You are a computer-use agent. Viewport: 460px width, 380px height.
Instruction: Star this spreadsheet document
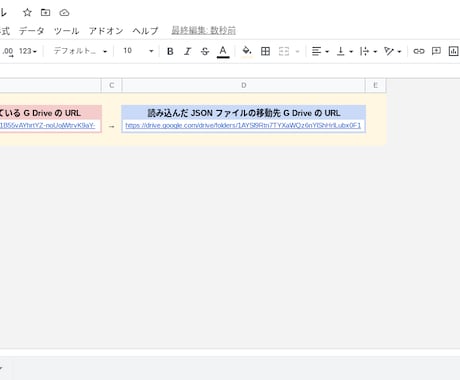click(x=27, y=13)
